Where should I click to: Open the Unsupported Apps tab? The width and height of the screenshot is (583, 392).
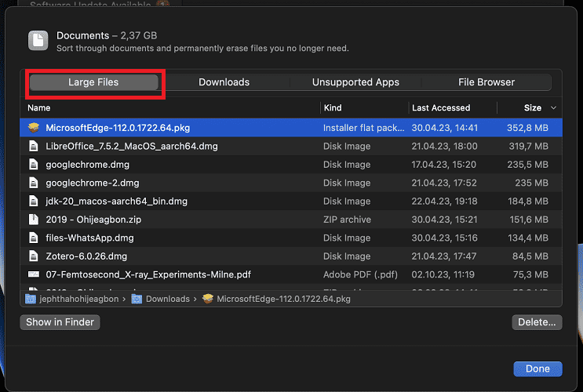pyautogui.click(x=355, y=82)
